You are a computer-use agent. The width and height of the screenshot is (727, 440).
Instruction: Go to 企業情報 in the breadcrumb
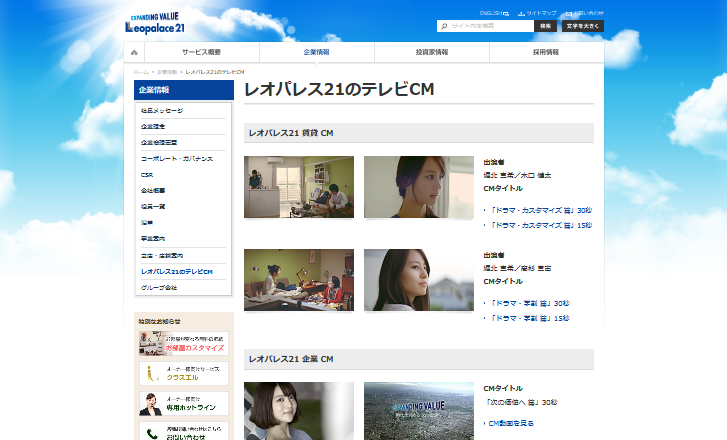167,72
